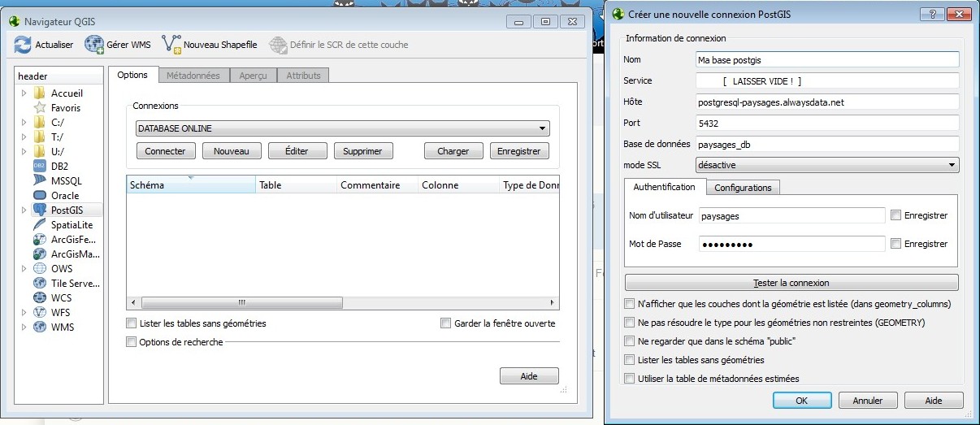Select the MSSQL database icon
980x425 pixels.
(x=39, y=181)
